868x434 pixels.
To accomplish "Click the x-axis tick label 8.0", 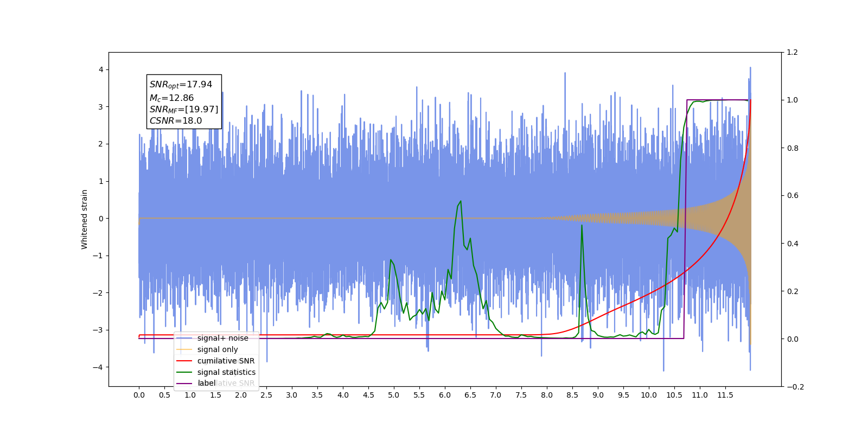I will tap(547, 395).
